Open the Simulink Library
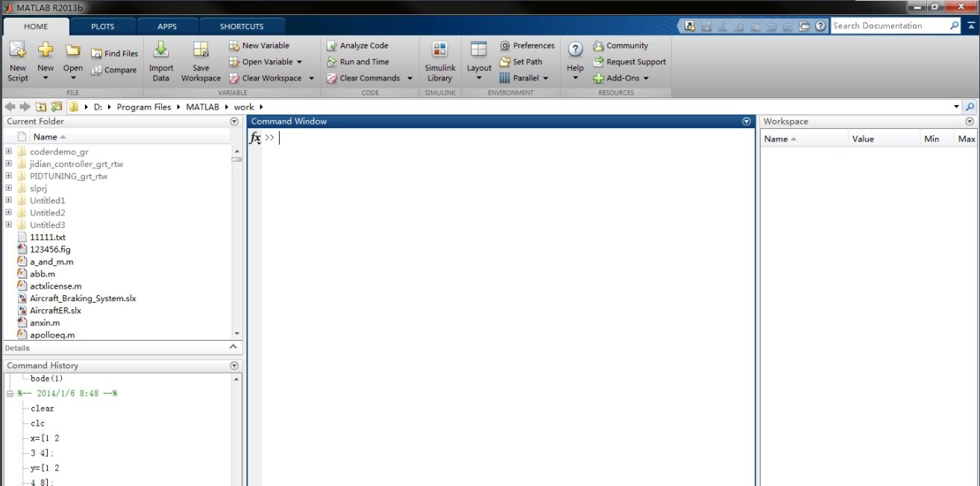Screen dimensions: 980x486 [x=439, y=51]
